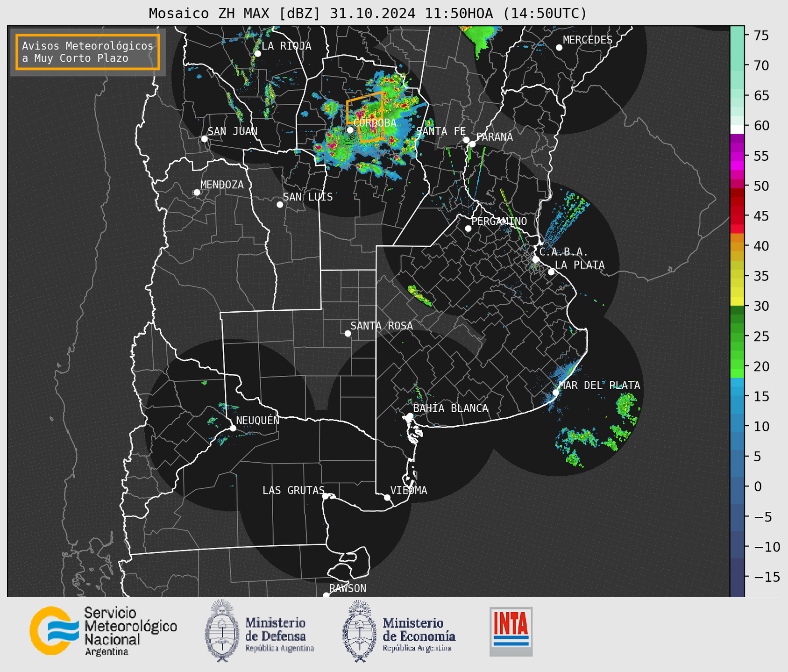The width and height of the screenshot is (788, 672).
Task: Click the orange warning polygon near Córdoba
Action: click(x=365, y=117)
